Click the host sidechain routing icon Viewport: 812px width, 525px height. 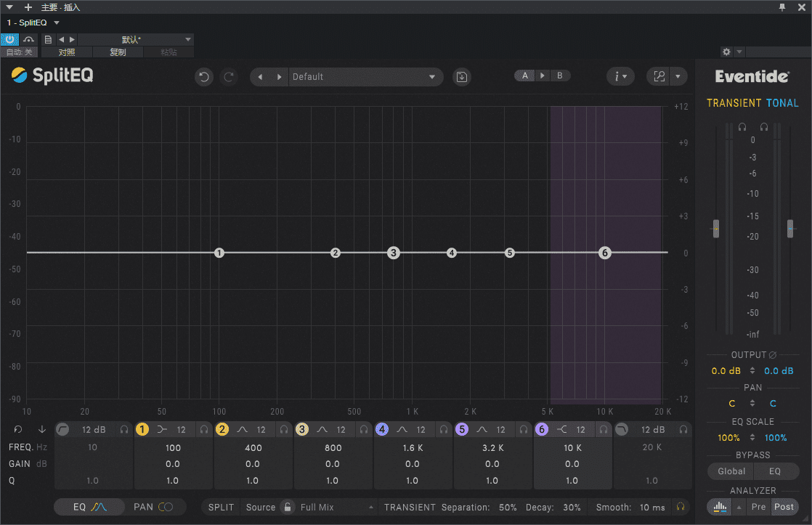click(x=28, y=39)
